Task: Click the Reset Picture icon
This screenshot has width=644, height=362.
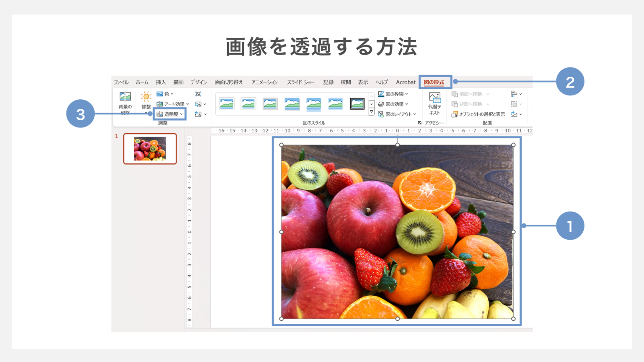Action: [198, 114]
